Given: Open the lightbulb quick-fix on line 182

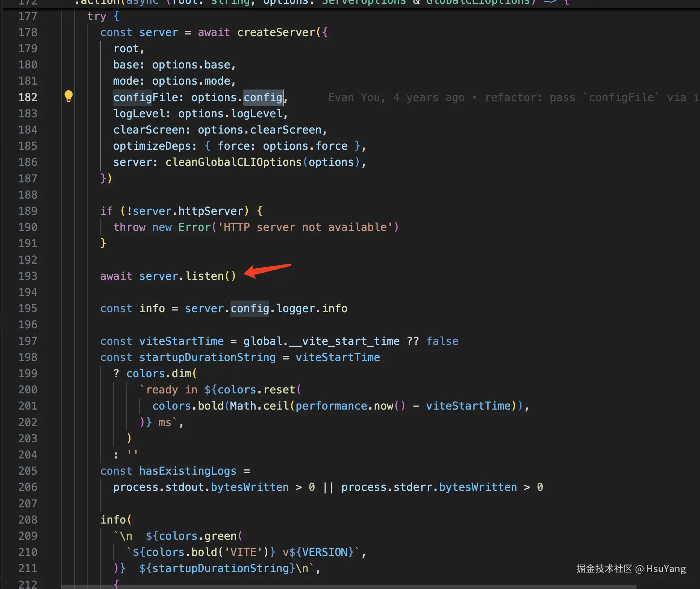Looking at the screenshot, I should pos(68,96).
